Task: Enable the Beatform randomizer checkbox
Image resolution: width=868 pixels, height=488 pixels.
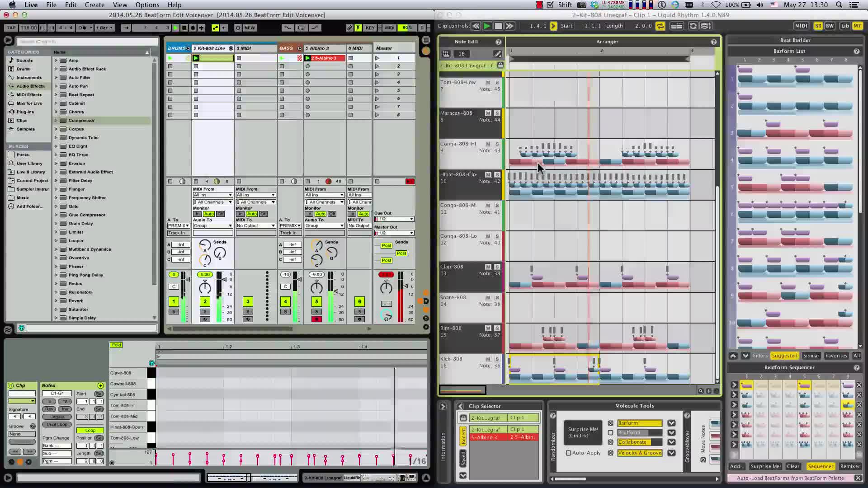Action: pos(610,432)
